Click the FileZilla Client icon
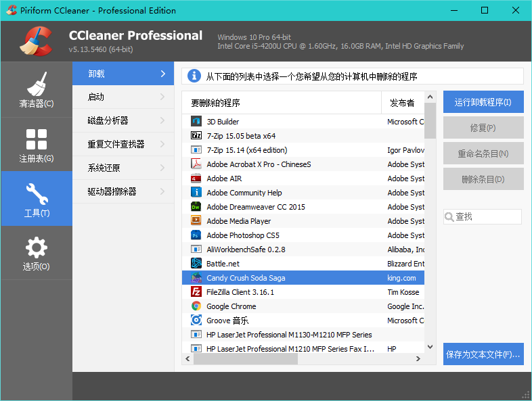This screenshot has width=532, height=401. [196, 292]
